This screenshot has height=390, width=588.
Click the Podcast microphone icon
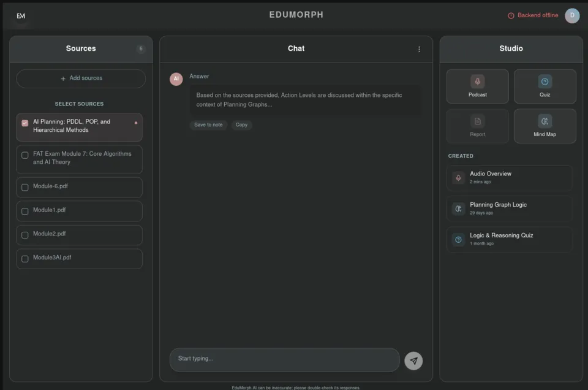pos(477,81)
